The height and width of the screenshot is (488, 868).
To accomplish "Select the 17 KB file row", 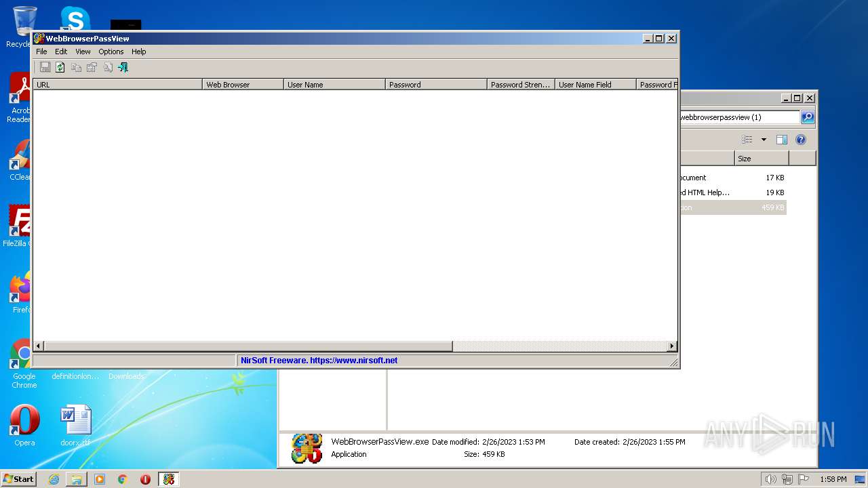I will 732,178.
